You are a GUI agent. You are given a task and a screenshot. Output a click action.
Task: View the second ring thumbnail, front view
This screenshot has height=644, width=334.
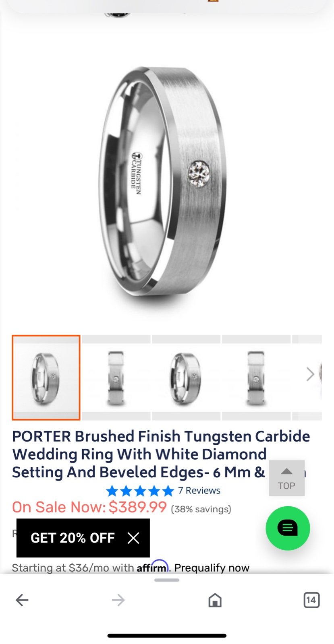116,378
